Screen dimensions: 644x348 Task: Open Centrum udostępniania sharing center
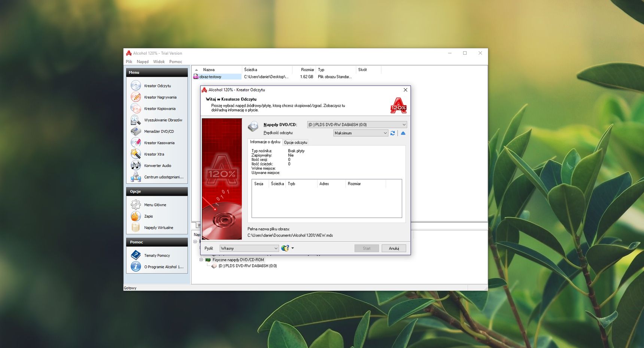pyautogui.click(x=164, y=177)
